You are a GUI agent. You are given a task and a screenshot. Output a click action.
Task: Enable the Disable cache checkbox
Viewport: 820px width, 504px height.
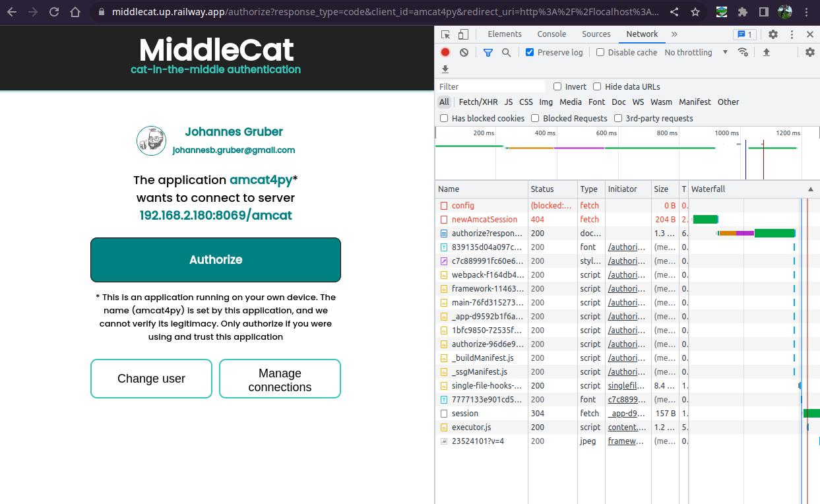click(x=600, y=52)
